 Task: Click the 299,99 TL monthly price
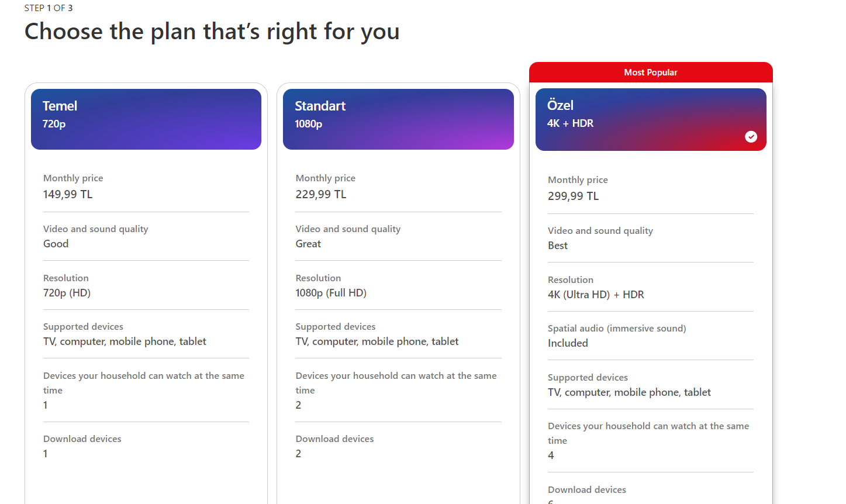[573, 196]
